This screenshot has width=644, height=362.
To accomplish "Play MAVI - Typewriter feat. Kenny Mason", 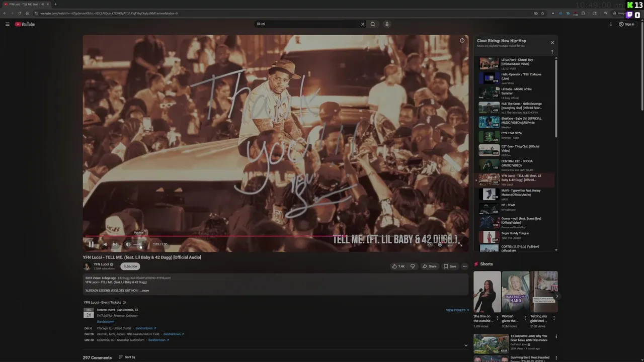I will click(514, 194).
